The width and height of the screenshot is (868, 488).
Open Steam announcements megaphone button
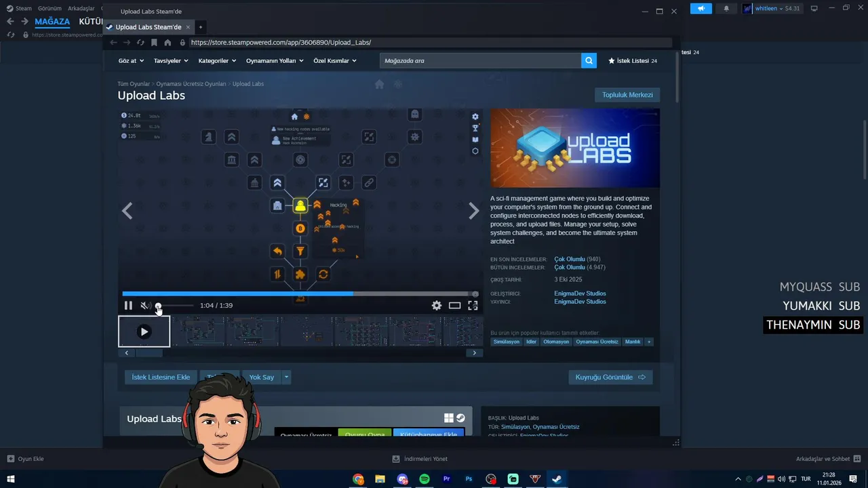point(701,8)
